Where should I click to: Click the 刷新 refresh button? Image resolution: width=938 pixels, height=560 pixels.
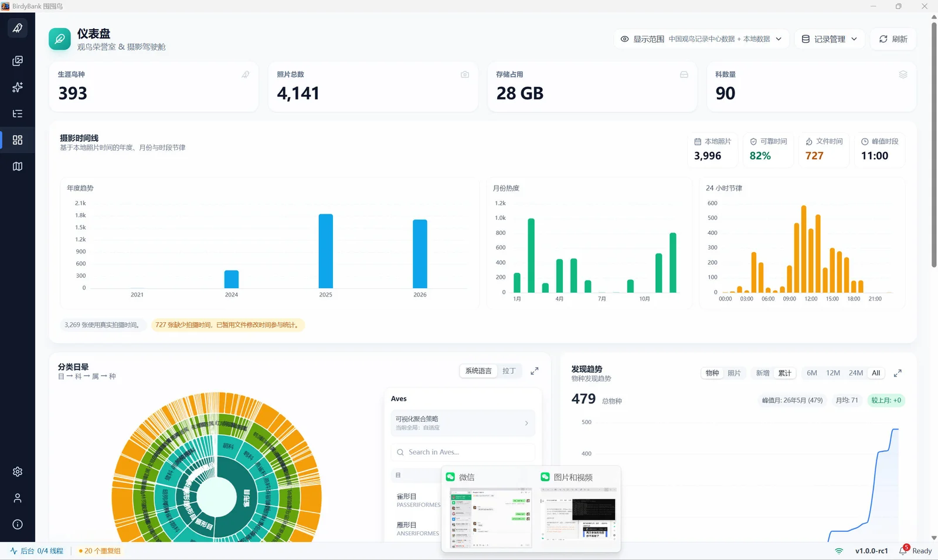click(x=893, y=39)
